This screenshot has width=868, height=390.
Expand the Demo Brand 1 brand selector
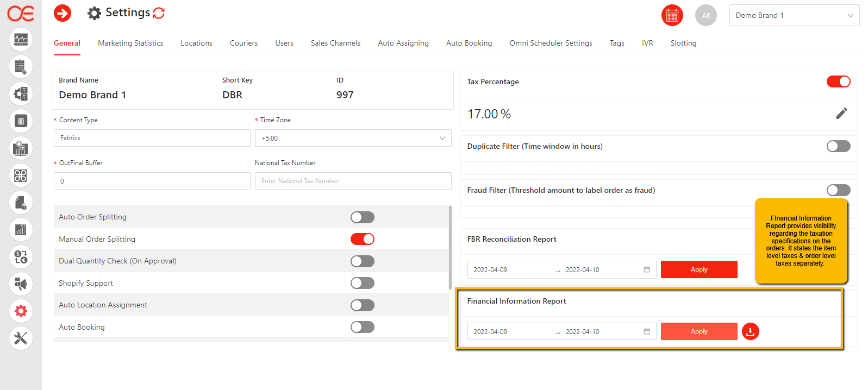tap(794, 15)
